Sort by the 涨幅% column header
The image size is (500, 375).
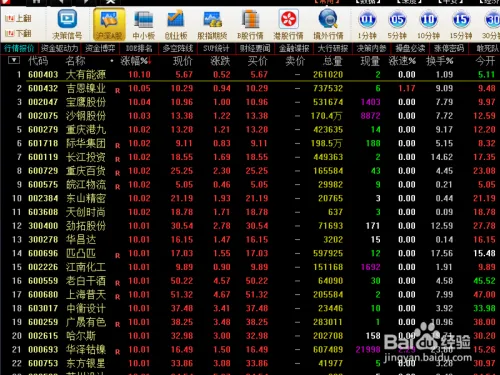(135, 61)
